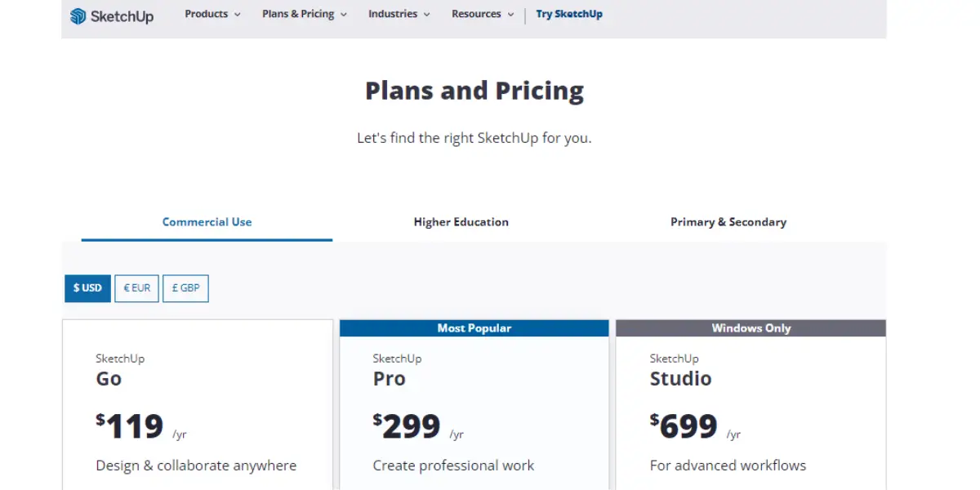Click the Try SketchUp link
This screenshot has height=490, width=980.
569,14
